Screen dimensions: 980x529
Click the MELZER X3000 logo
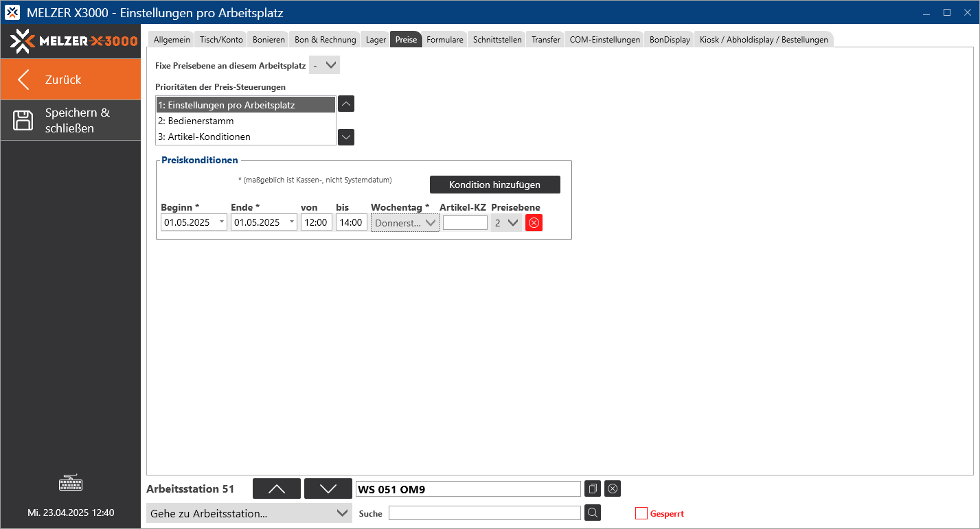pyautogui.click(x=74, y=41)
